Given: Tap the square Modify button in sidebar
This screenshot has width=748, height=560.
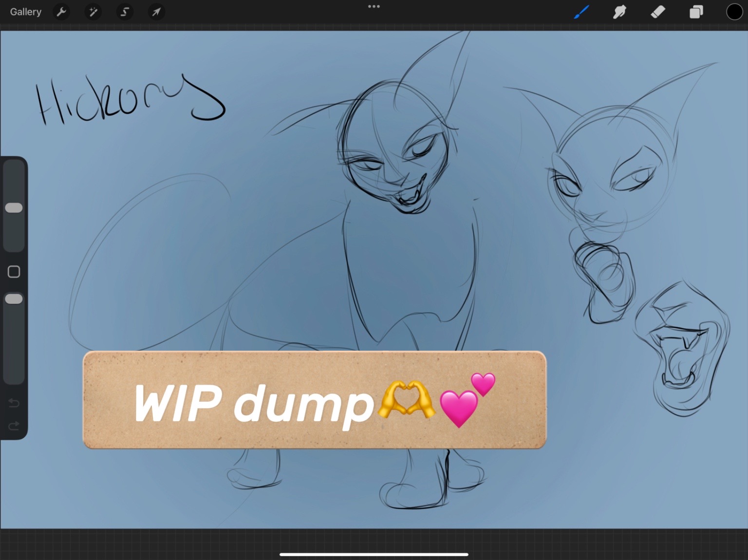Looking at the screenshot, I should pyautogui.click(x=14, y=272).
